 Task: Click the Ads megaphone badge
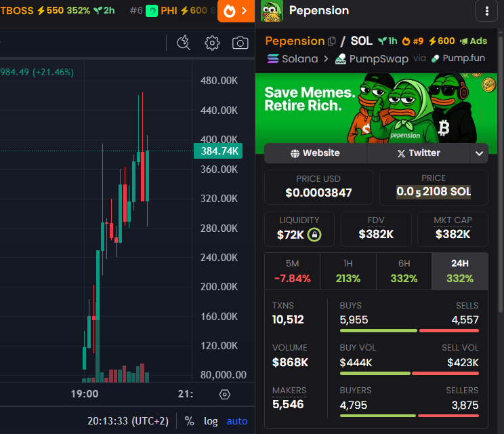click(474, 41)
